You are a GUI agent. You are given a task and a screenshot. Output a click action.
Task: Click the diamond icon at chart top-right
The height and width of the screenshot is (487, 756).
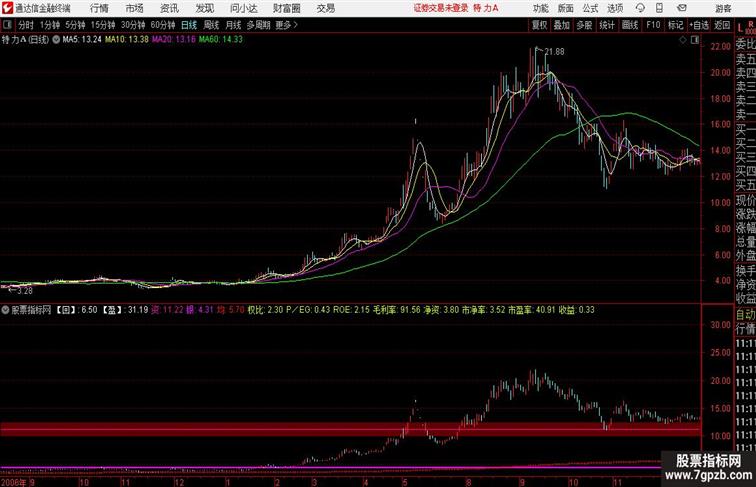683,40
